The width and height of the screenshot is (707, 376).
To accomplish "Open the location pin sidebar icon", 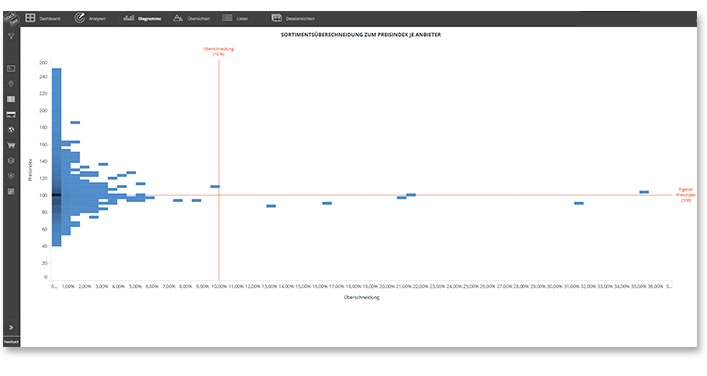I will coord(11,84).
